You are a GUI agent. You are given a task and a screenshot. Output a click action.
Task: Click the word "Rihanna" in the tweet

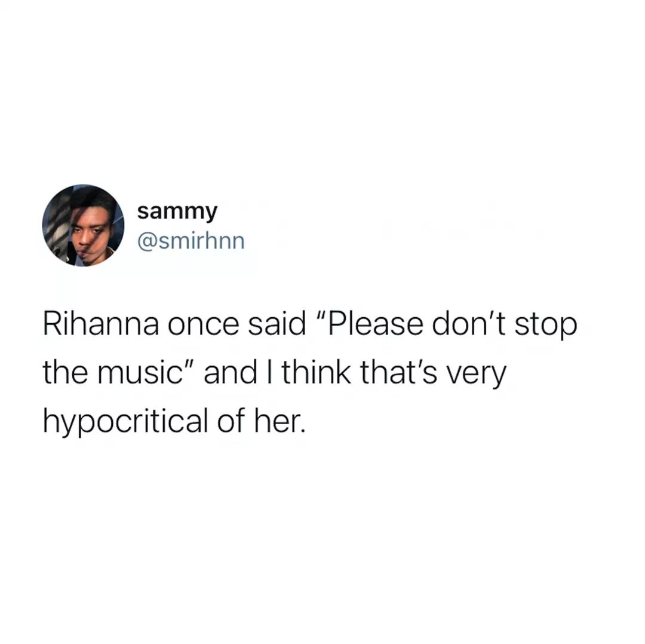pyautogui.click(x=101, y=324)
